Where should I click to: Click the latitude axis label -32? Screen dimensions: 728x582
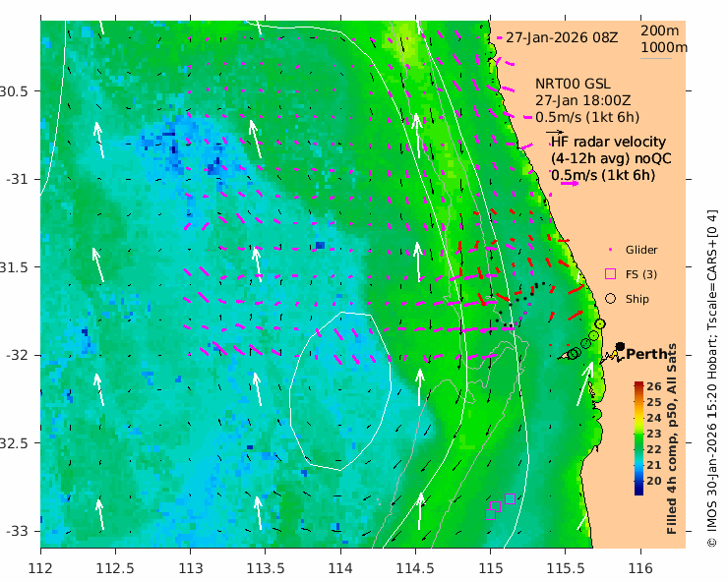coord(17,355)
